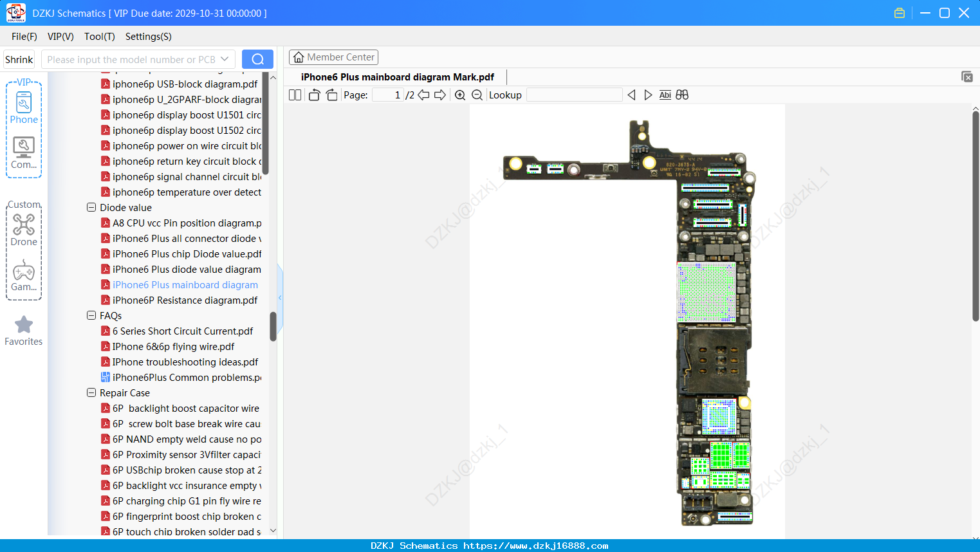Collapse the Repair Case folder
This screenshot has width=980, height=552.
[x=91, y=393]
